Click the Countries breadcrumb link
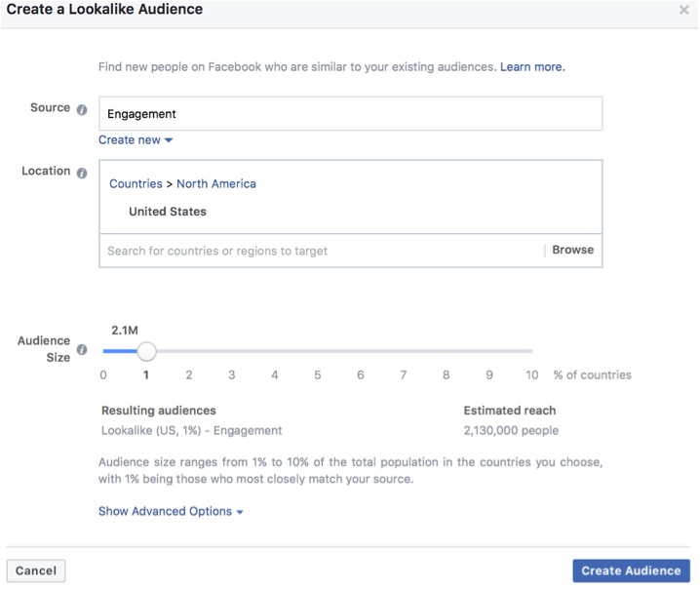The height and width of the screenshot is (589, 700). [136, 184]
